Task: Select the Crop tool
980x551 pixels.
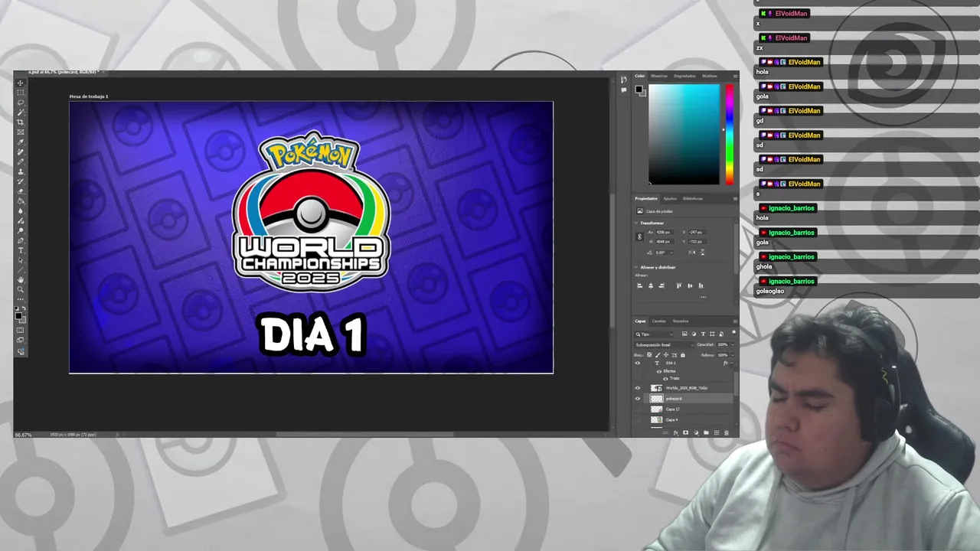Action: pyautogui.click(x=21, y=122)
